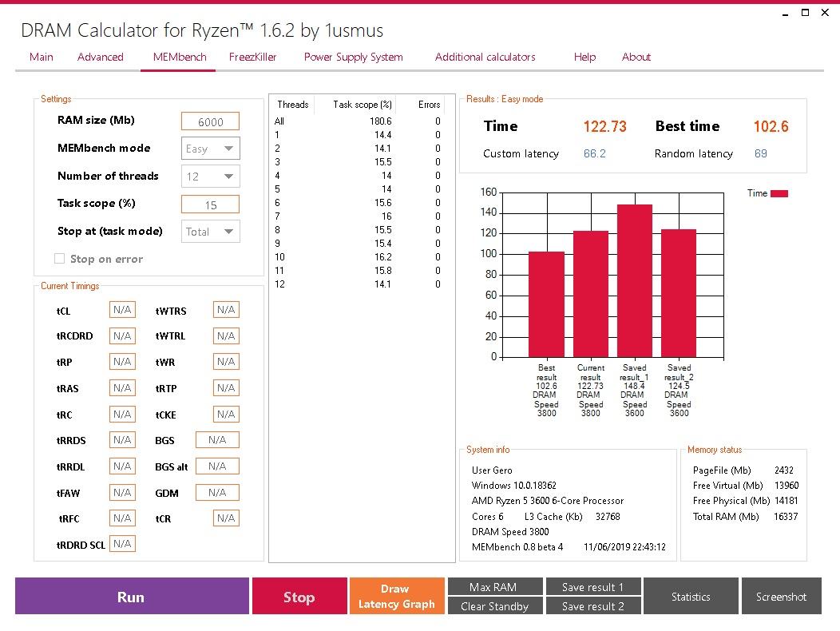Select thread 12 row in table
Screen dimensions: 840x631
[358, 284]
